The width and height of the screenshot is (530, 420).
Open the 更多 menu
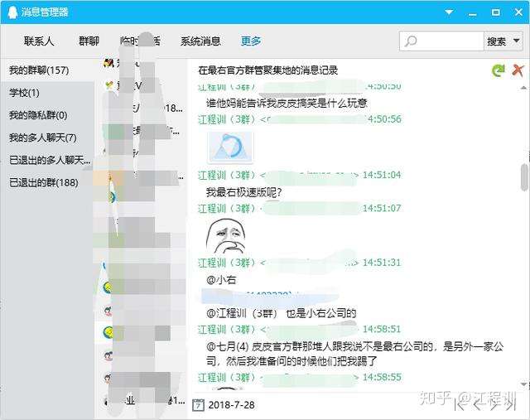pyautogui.click(x=251, y=41)
